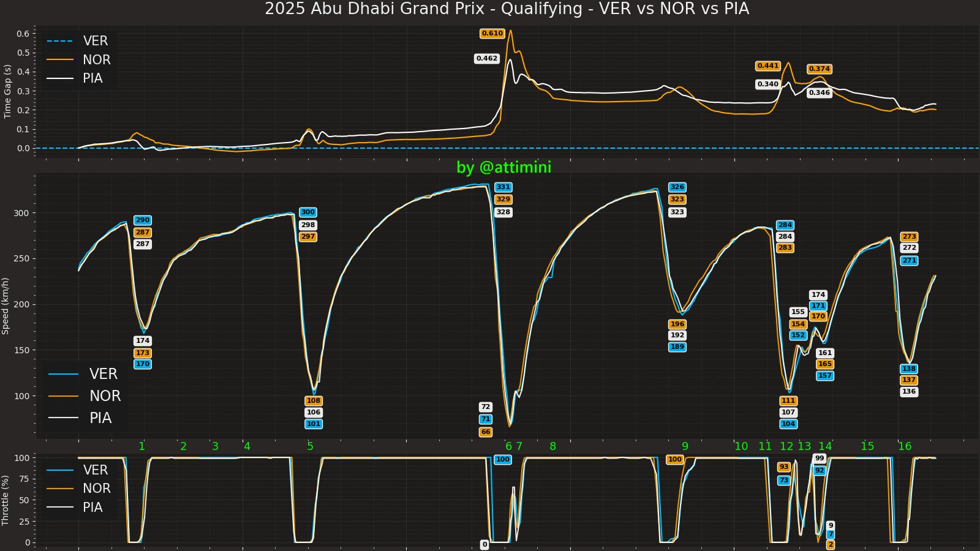Click the 93 throttle label
The width and height of the screenshot is (980, 551).
pos(784,467)
